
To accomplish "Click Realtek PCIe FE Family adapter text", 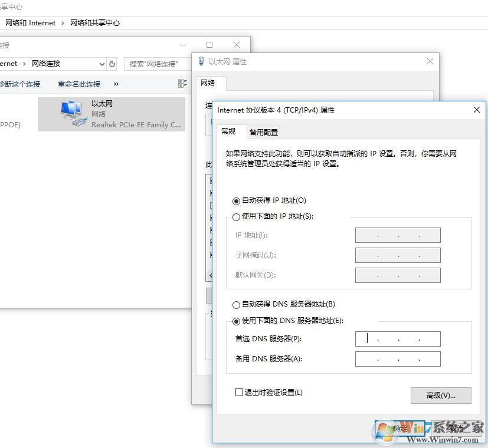I will (x=136, y=125).
